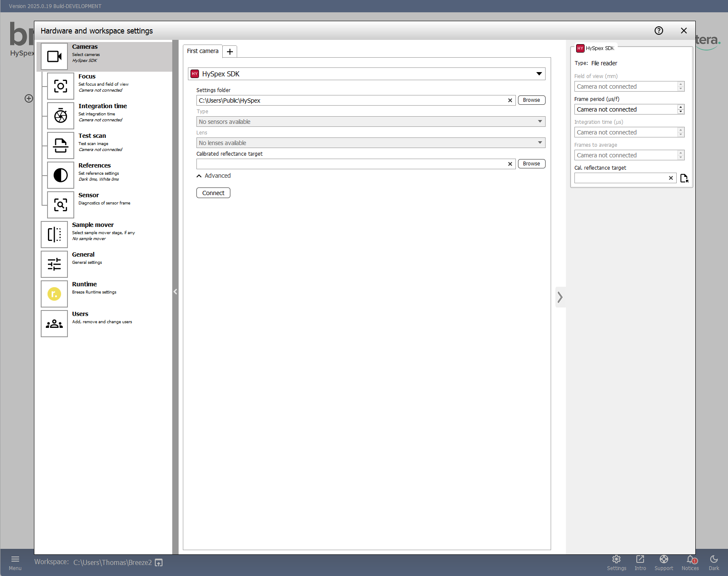
Task: Open the Focus settings icon
Action: tap(60, 86)
